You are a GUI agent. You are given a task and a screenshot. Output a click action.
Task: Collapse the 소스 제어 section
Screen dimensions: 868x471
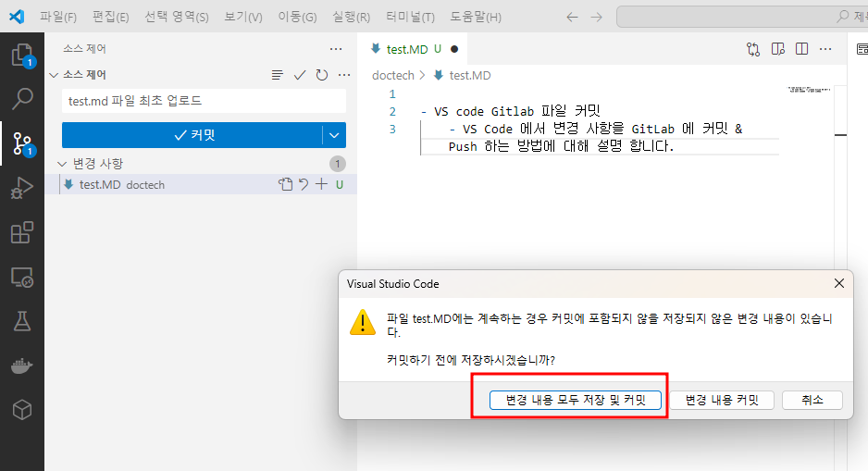tap(54, 75)
